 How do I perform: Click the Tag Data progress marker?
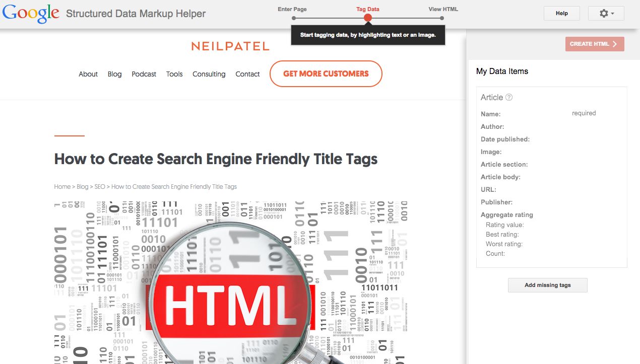(368, 18)
